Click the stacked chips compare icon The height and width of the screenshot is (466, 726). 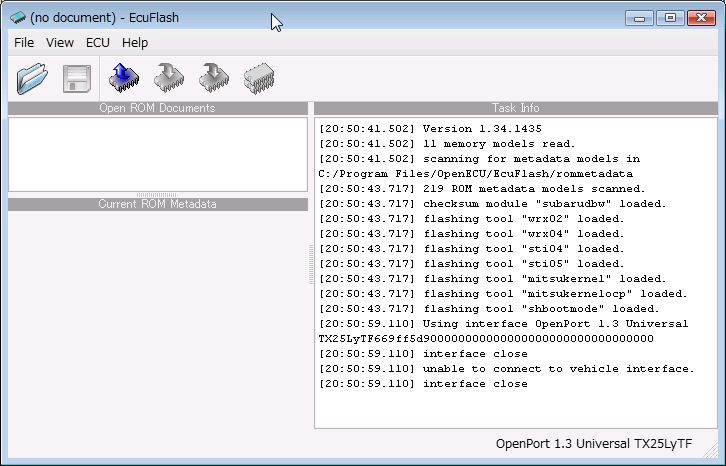(x=259, y=78)
